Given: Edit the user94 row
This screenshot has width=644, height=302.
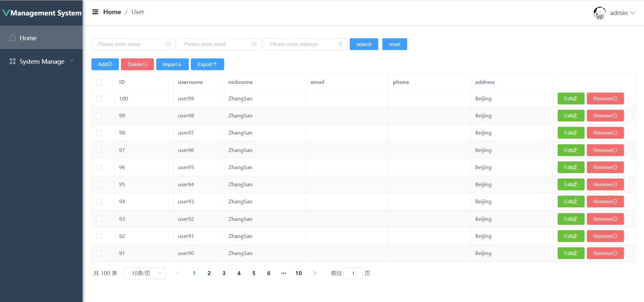Looking at the screenshot, I should coord(571,185).
